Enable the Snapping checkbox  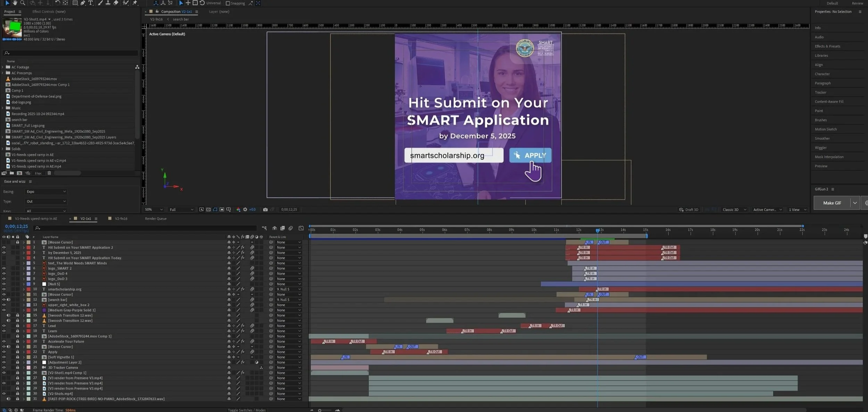click(x=228, y=3)
